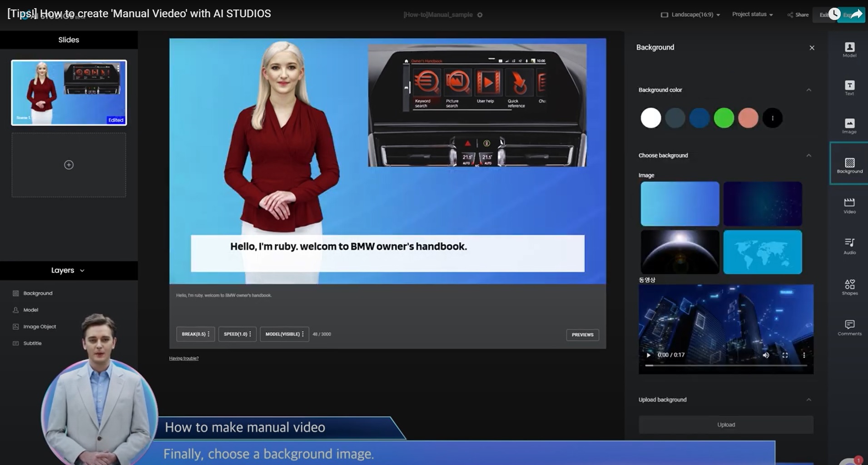
Task: Select the car dashboard image on canvas
Action: click(x=477, y=105)
